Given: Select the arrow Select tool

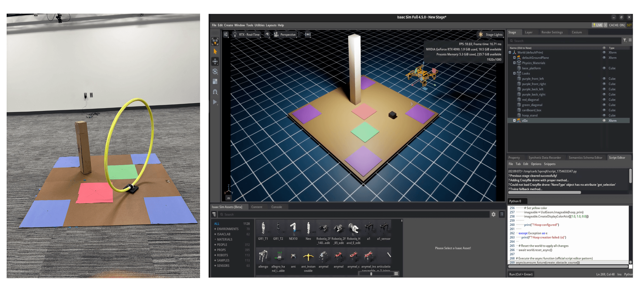Looking at the screenshot, I should [x=215, y=51].
